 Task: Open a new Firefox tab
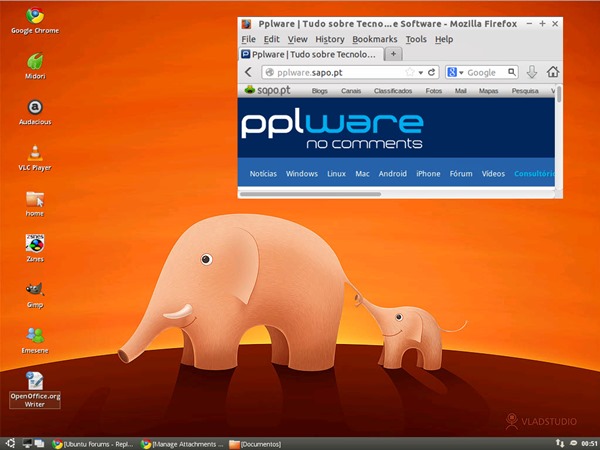393,54
